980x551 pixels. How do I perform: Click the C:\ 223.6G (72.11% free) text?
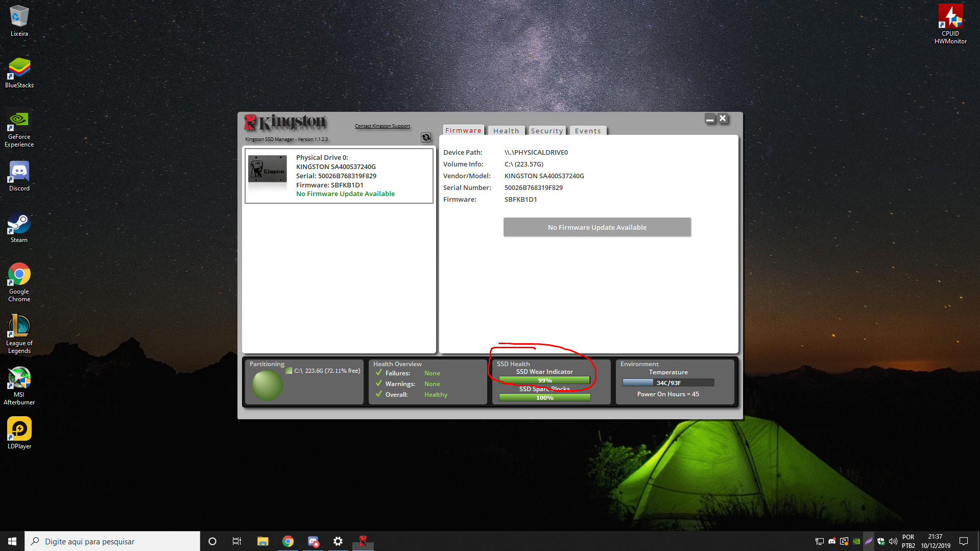point(327,371)
